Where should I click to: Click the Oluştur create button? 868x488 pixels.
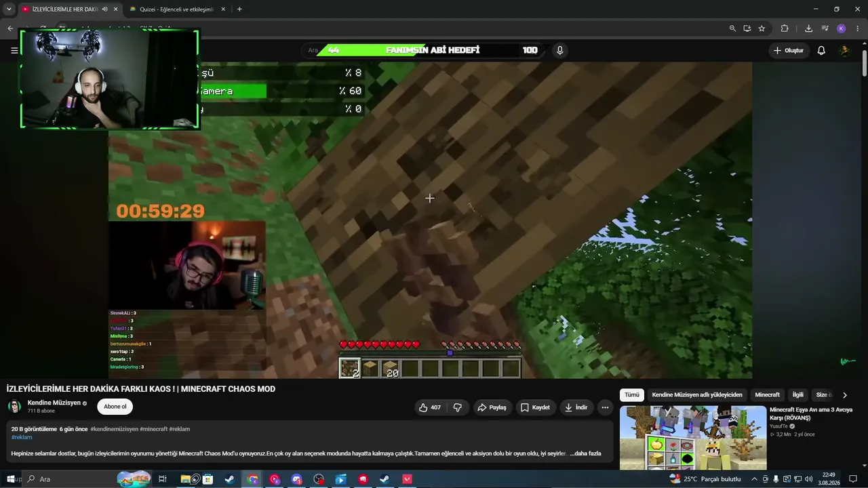pyautogui.click(x=789, y=50)
